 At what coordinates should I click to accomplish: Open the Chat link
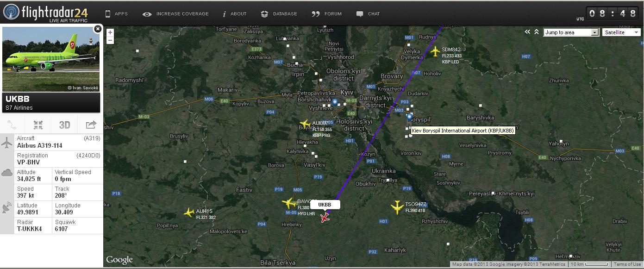368,14
